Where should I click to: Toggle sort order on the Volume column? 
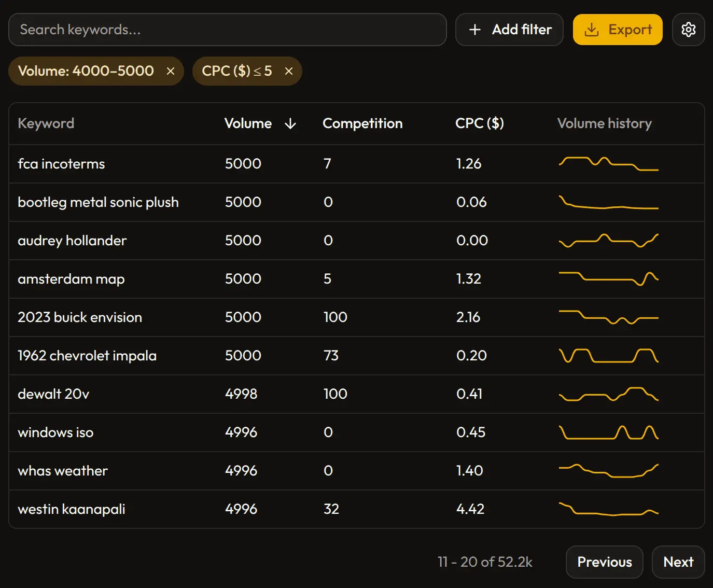[248, 123]
